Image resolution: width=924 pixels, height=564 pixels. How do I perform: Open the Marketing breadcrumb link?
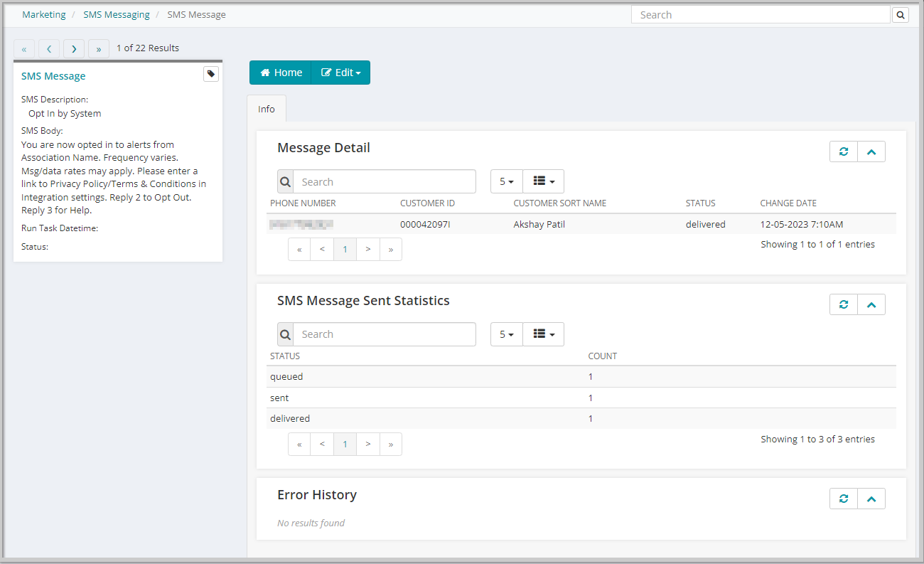pos(43,14)
